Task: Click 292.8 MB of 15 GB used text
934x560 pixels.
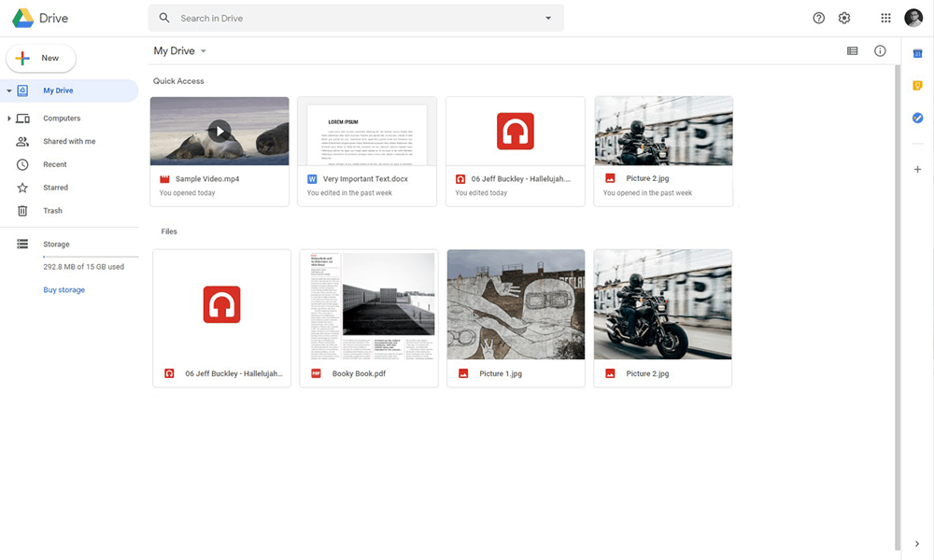Action: coord(83,267)
